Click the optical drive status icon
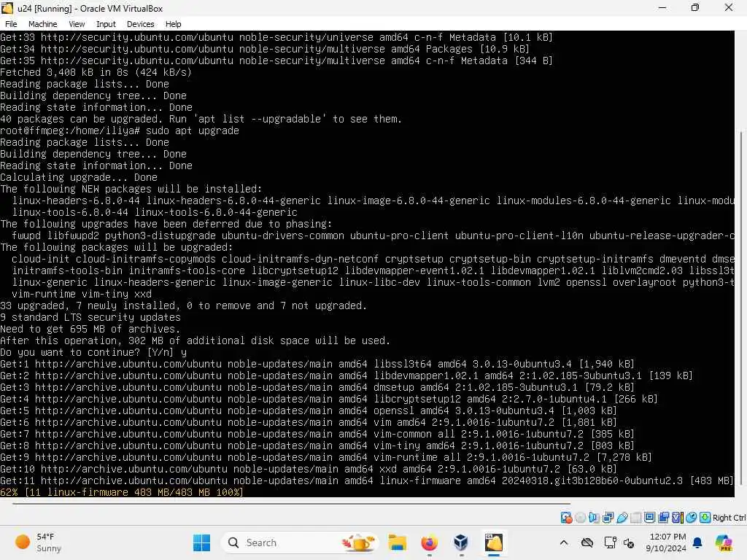This screenshot has height=560, width=747. click(580, 517)
